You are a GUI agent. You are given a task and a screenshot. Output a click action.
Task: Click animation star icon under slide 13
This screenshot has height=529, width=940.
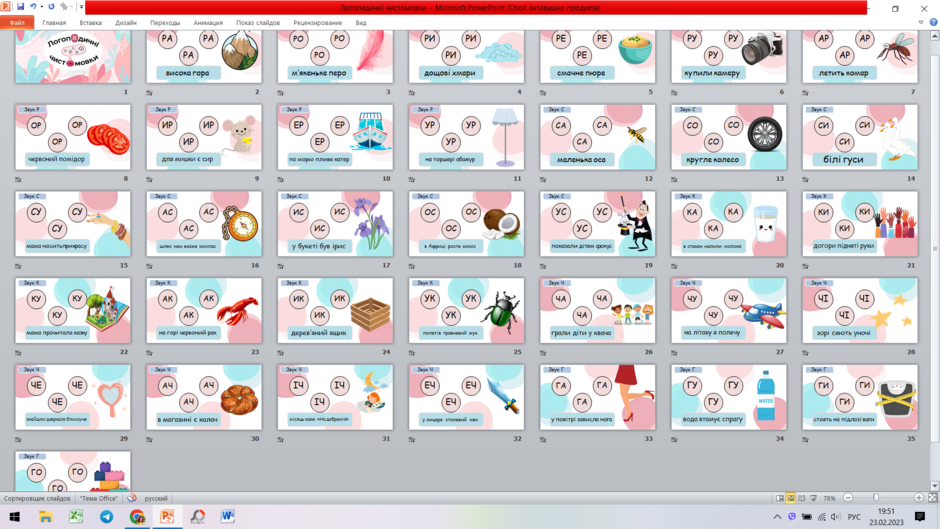click(674, 179)
